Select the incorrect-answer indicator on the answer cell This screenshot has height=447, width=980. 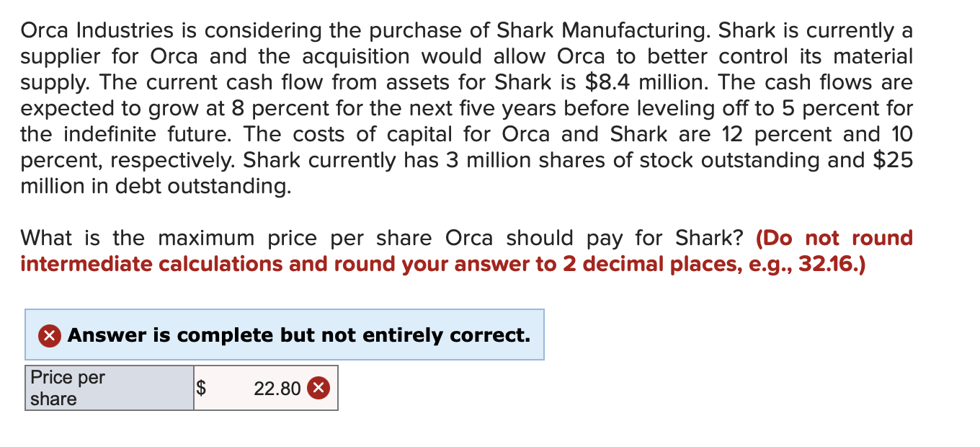(x=320, y=388)
